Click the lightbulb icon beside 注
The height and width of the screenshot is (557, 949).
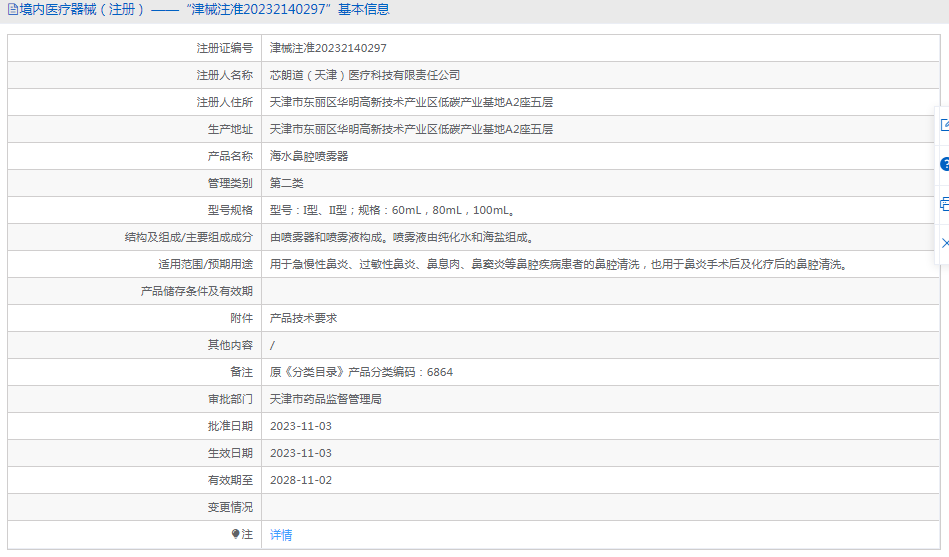[x=235, y=534]
